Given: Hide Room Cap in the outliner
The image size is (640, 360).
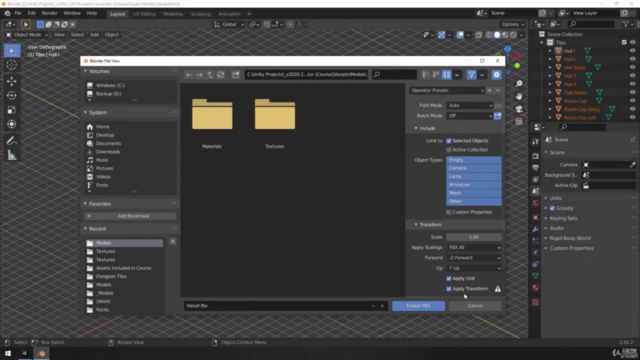Looking at the screenshot, I should [x=632, y=101].
